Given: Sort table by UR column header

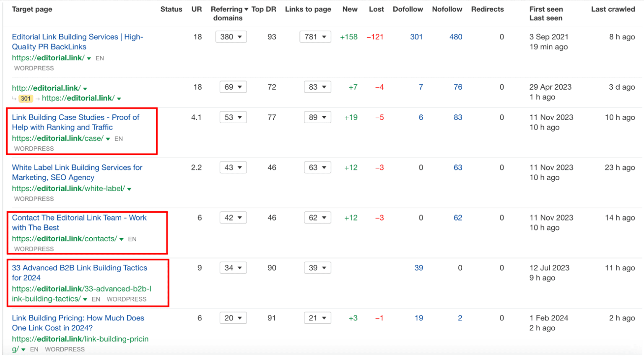Looking at the screenshot, I should 197,9.
